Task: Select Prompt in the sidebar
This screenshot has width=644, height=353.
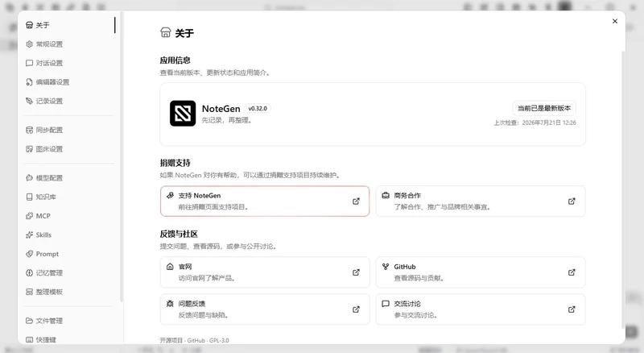Action: [68, 254]
